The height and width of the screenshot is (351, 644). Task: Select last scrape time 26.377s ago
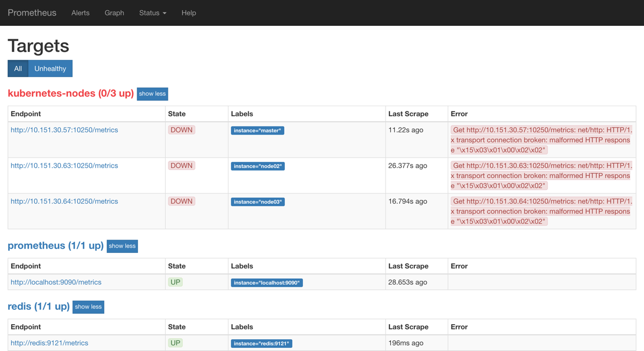[x=408, y=166]
